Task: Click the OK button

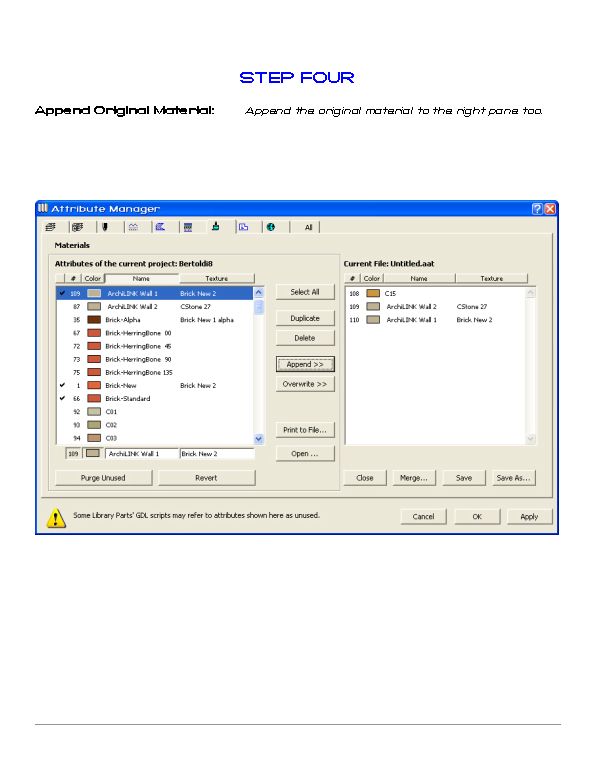Action: point(477,517)
